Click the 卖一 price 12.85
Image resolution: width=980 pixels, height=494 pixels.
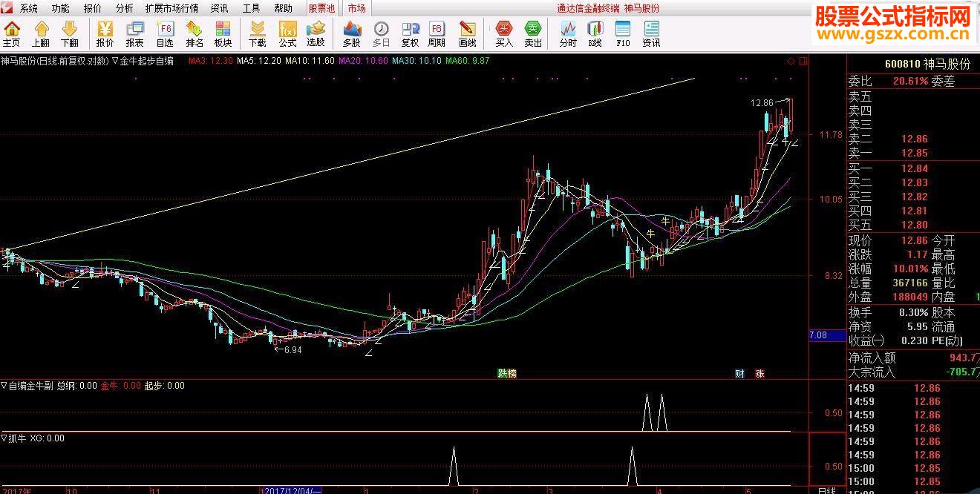[x=915, y=153]
